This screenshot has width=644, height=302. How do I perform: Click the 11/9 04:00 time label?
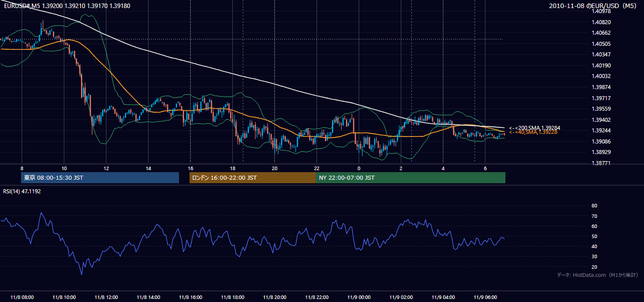pos(442,297)
